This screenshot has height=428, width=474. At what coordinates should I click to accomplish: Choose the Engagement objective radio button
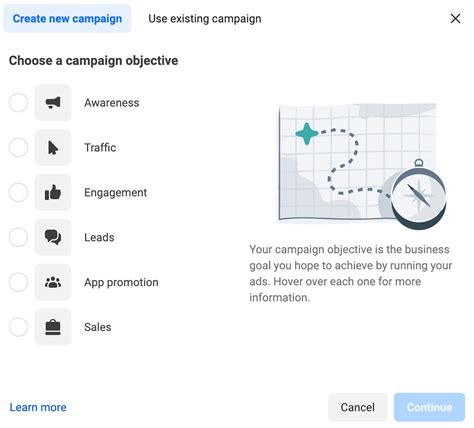coord(18,192)
